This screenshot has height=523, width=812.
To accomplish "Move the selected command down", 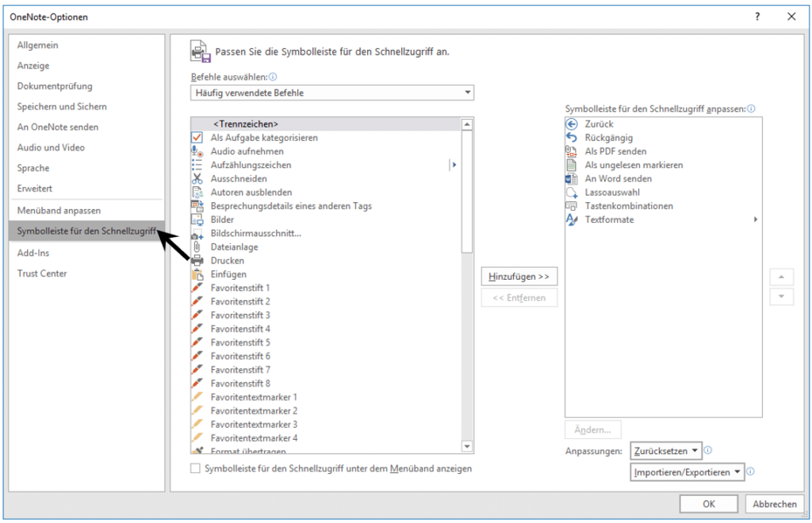I will [x=781, y=296].
